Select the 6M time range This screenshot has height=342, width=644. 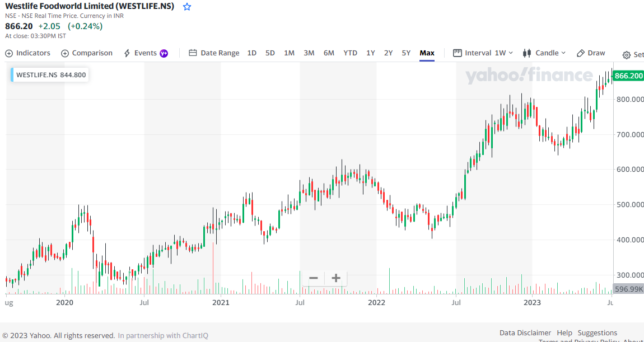pos(329,53)
